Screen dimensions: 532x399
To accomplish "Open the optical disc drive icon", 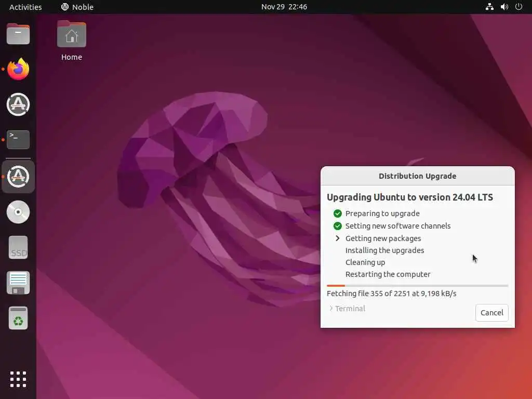I will 18,212.
